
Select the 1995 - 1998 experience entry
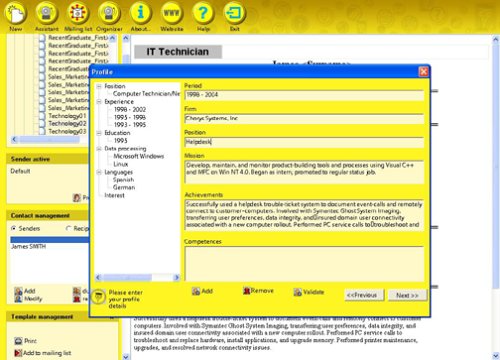coord(130,117)
